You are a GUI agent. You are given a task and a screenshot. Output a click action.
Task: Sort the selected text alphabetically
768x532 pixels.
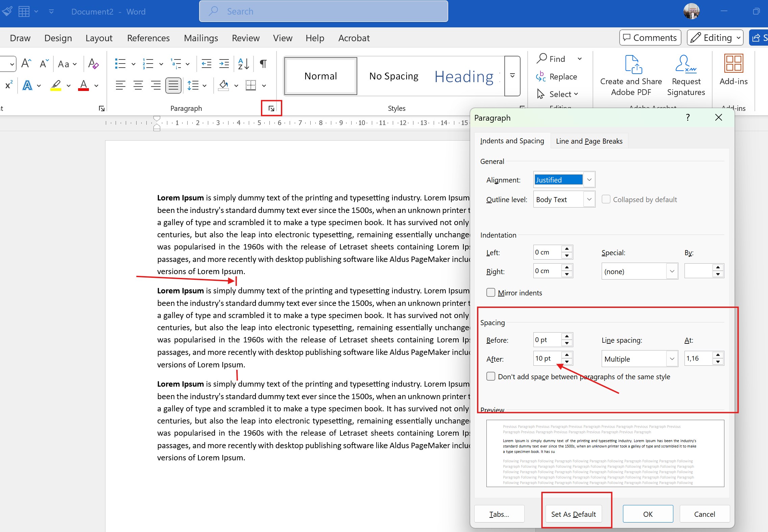[x=243, y=64]
